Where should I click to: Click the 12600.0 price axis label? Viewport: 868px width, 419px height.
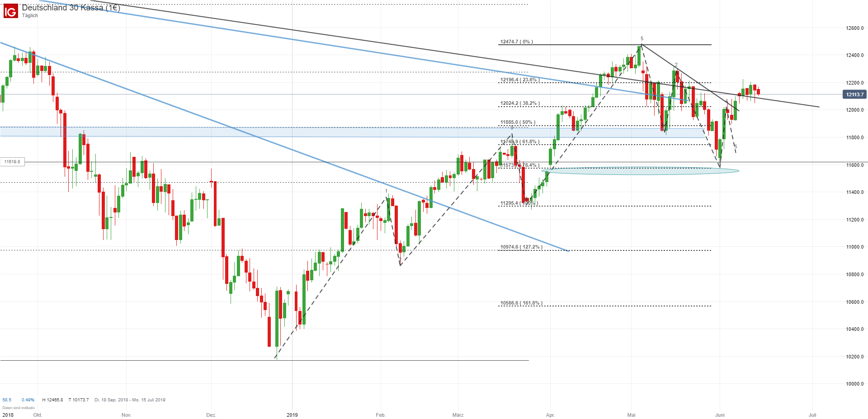click(x=855, y=28)
